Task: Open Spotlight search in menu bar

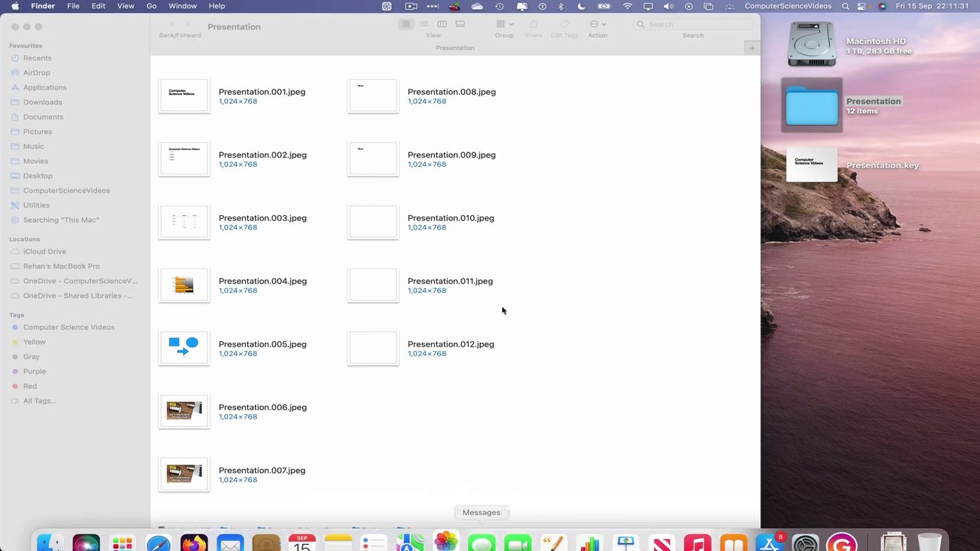Action: click(845, 6)
